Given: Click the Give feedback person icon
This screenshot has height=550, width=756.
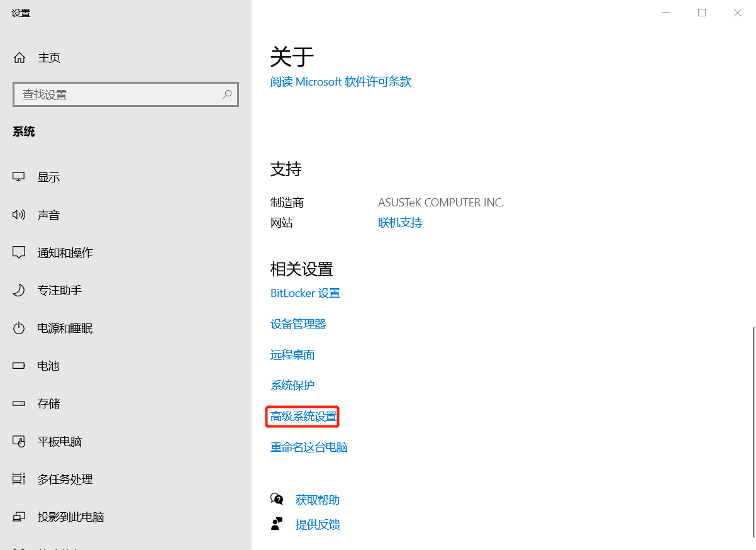Looking at the screenshot, I should pos(277,524).
